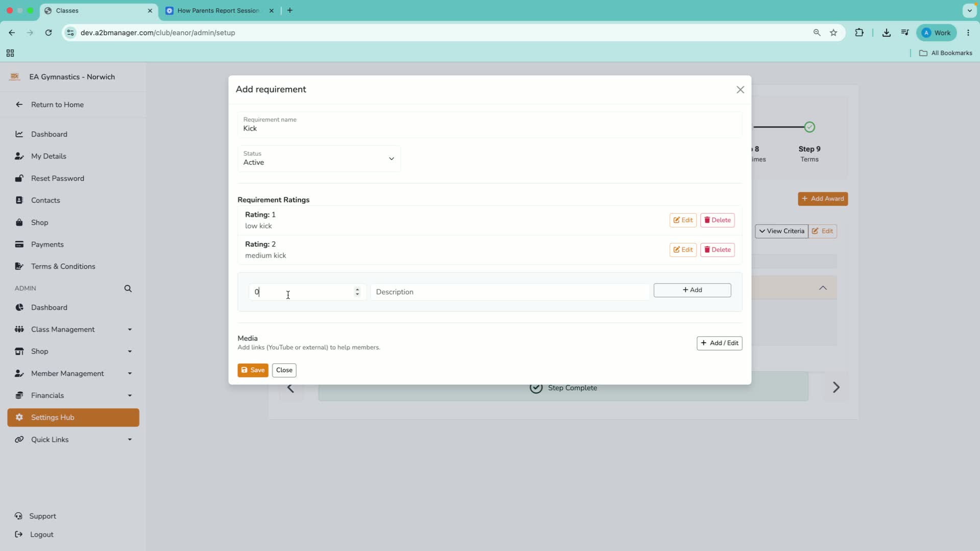980x551 pixels.
Task: Click the Close button in the dialog
Action: click(x=284, y=370)
